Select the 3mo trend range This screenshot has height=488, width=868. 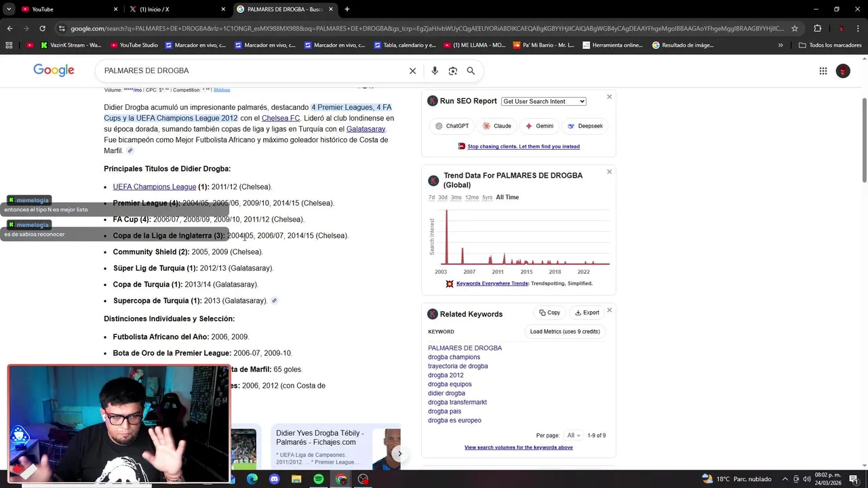pos(456,197)
